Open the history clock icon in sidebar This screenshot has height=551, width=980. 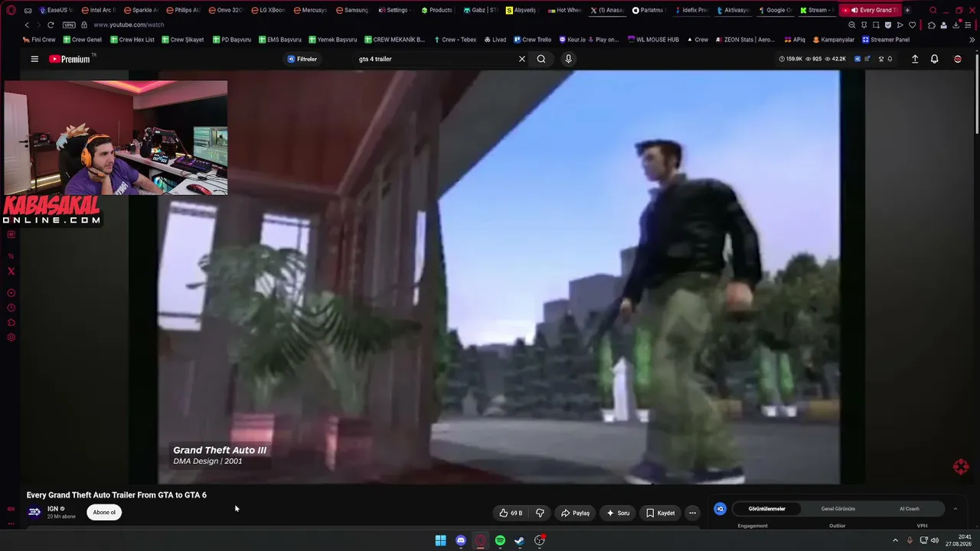tap(11, 308)
